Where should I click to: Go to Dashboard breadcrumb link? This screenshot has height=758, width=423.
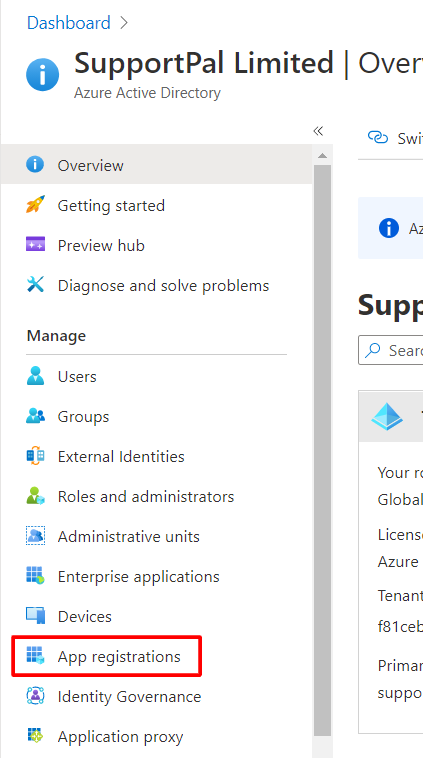pos(69,23)
